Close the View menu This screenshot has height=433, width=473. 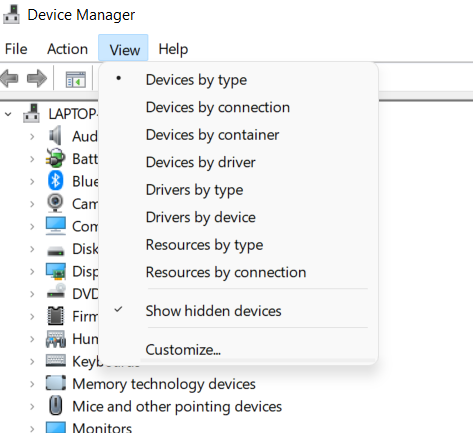click(x=123, y=49)
